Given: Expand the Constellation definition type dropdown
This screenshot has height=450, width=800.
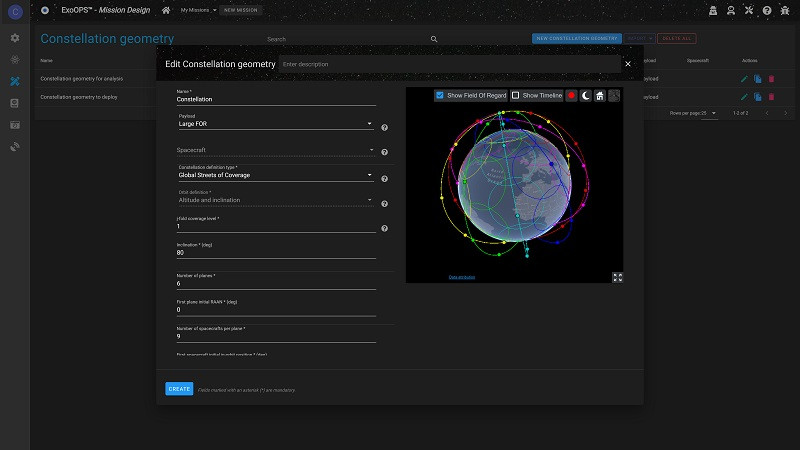Looking at the screenshot, I should [x=275, y=175].
